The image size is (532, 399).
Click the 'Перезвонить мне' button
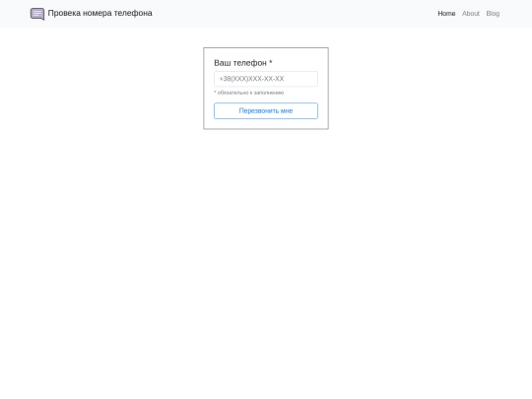tap(266, 111)
